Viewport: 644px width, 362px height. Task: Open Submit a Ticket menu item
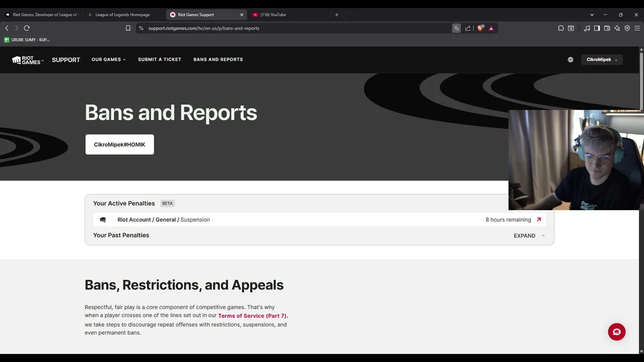coord(159,59)
